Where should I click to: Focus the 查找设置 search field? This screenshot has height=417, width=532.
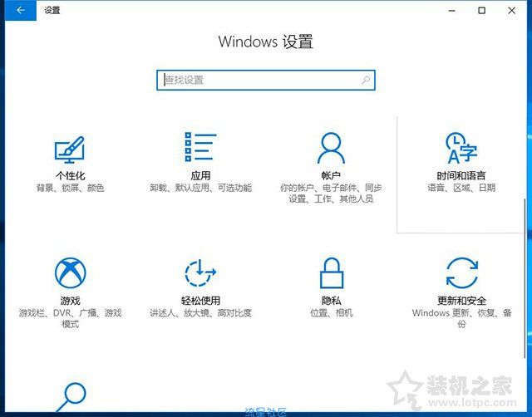tap(266, 80)
